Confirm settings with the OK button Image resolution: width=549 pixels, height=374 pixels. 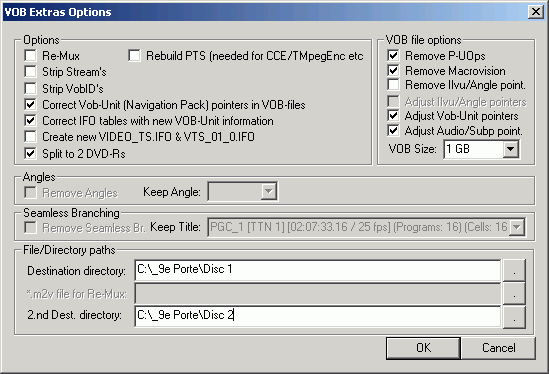point(423,348)
